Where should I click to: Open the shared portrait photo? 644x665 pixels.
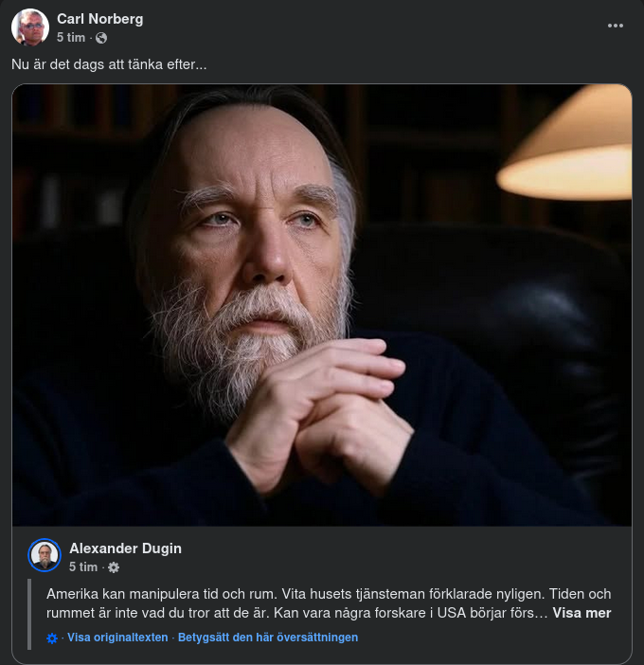pyautogui.click(x=322, y=303)
